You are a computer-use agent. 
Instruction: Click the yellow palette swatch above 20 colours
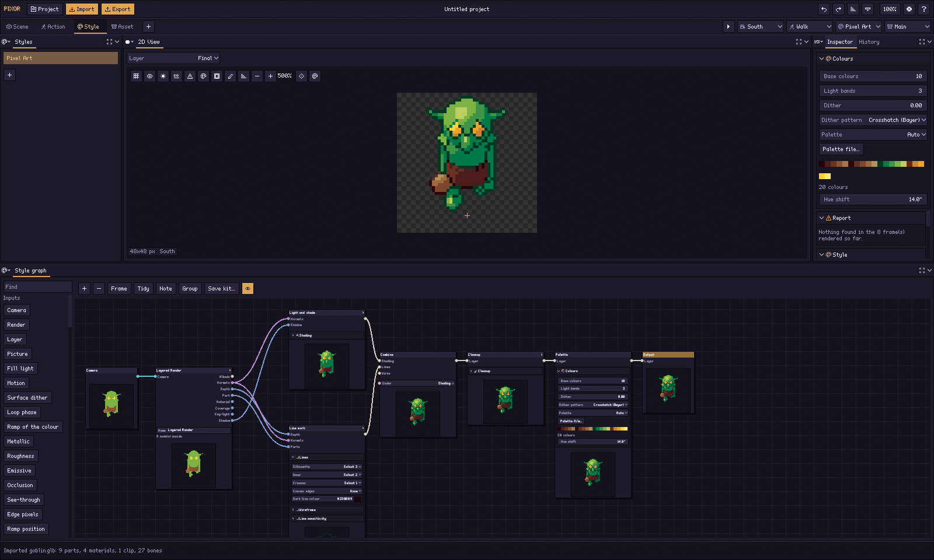(x=825, y=176)
